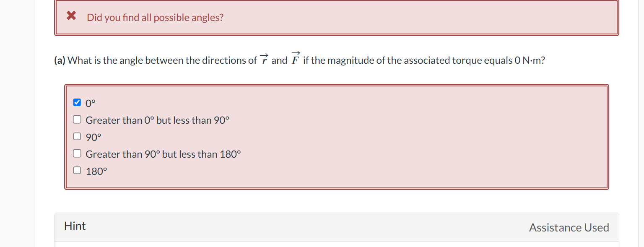Click the error banner at the top
Image resolution: width=644 pixels, height=247 pixels.
click(335, 17)
